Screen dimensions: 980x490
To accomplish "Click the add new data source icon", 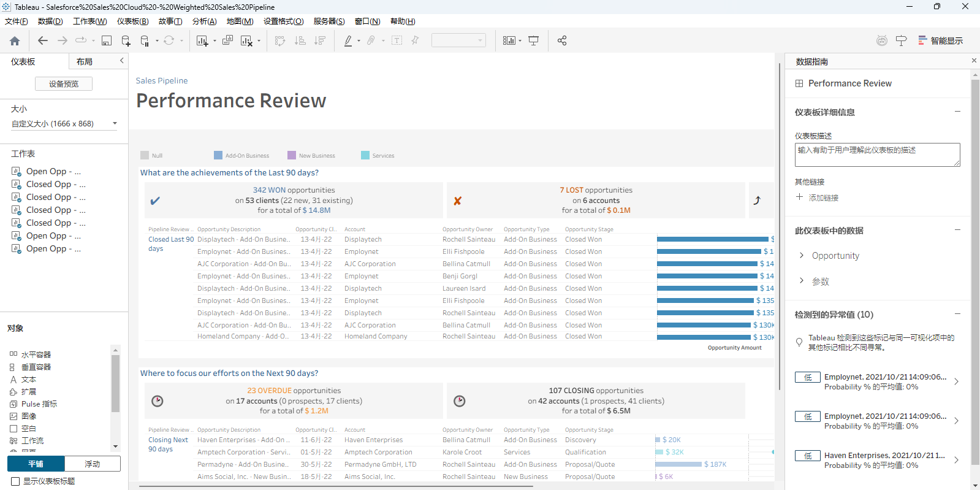I will point(126,41).
